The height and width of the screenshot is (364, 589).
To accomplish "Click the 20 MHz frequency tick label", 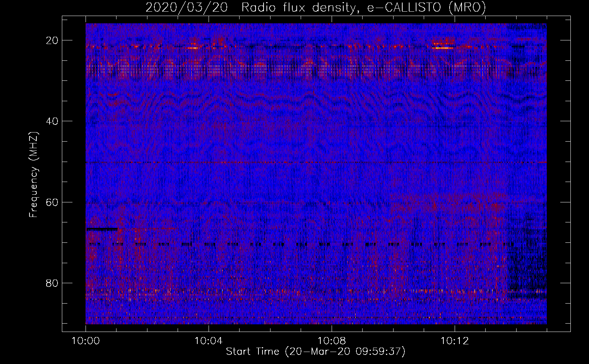I will pos(52,40).
